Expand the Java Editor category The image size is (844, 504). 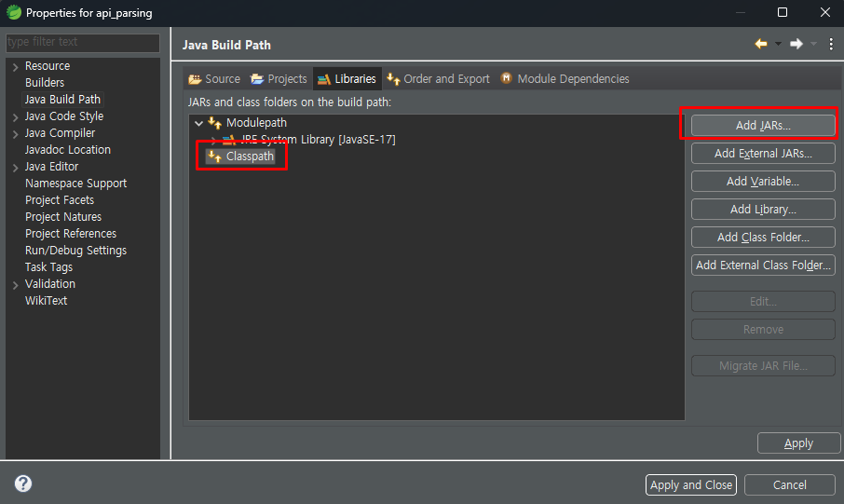[x=15, y=168]
